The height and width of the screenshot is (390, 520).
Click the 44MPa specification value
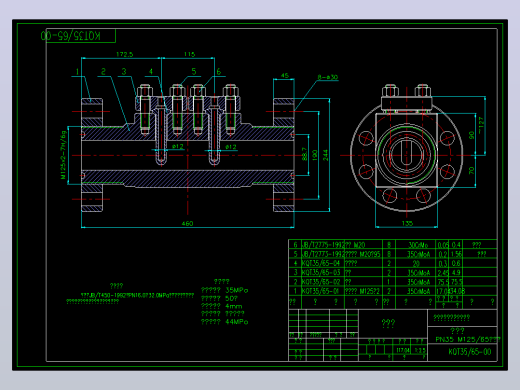[236, 322]
